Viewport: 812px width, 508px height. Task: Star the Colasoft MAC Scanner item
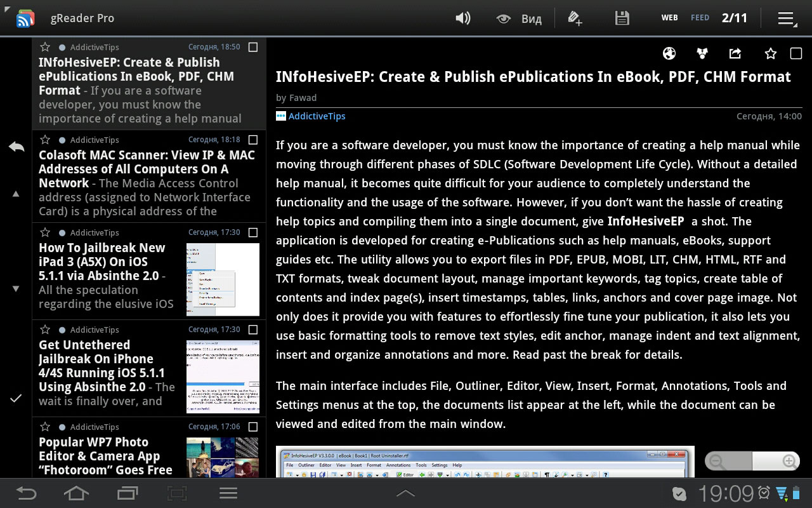45,140
